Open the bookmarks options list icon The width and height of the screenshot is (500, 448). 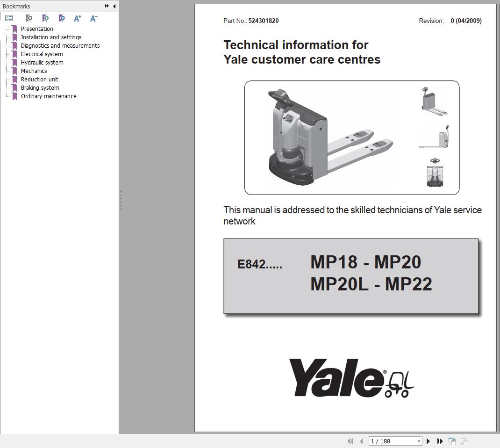coord(9,18)
